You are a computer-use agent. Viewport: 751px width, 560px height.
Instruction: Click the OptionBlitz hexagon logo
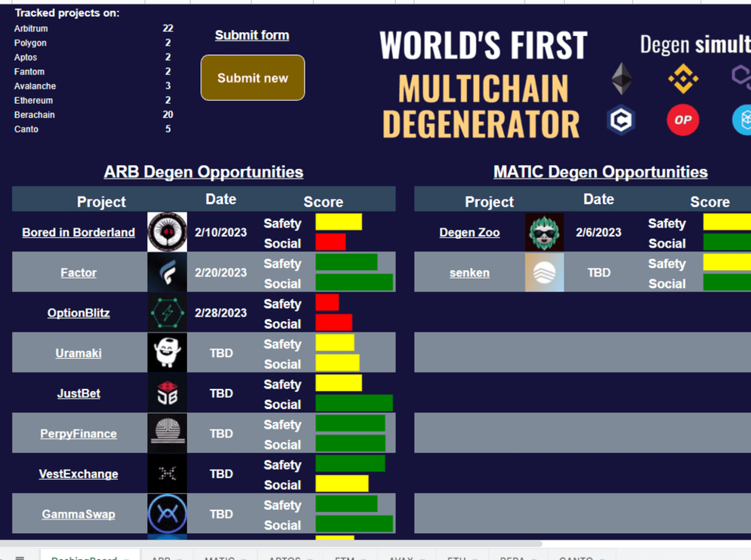tap(167, 312)
